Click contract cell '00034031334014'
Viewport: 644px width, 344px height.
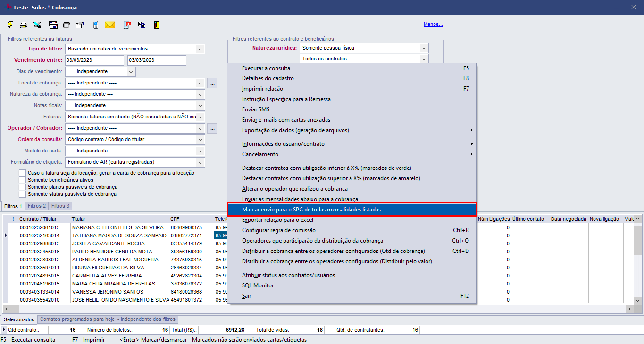coord(44,292)
